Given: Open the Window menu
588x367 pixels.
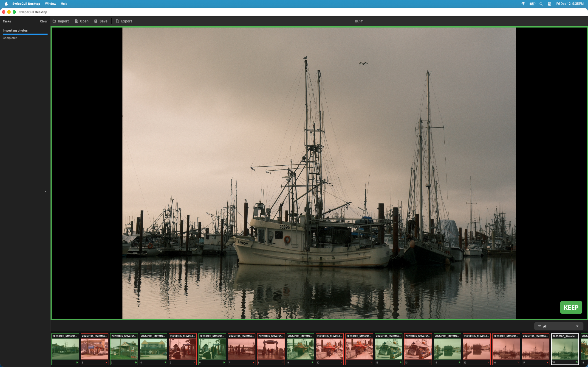Looking at the screenshot, I should tap(50, 4).
